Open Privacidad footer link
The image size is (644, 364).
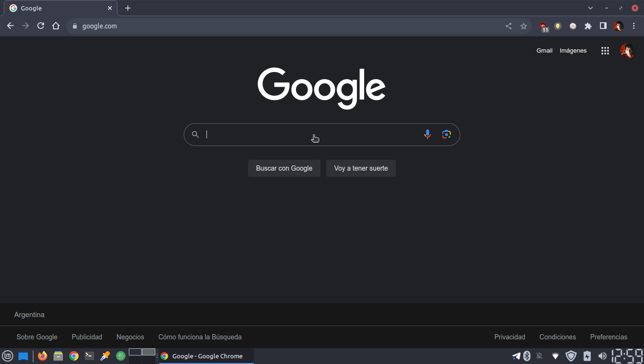pyautogui.click(x=510, y=337)
